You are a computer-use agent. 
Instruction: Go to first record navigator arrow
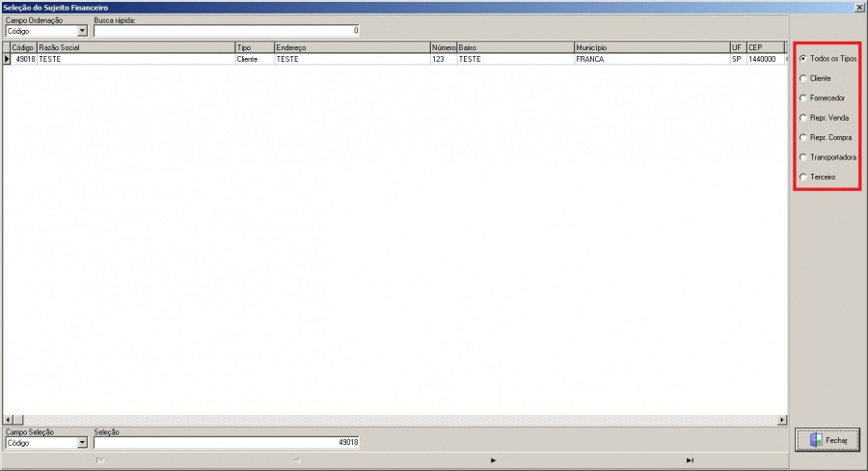[100, 460]
